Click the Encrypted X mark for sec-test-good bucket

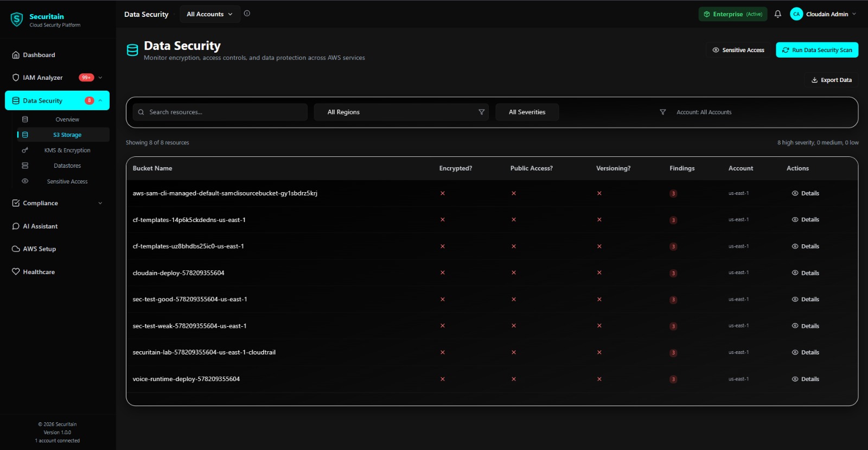click(443, 300)
